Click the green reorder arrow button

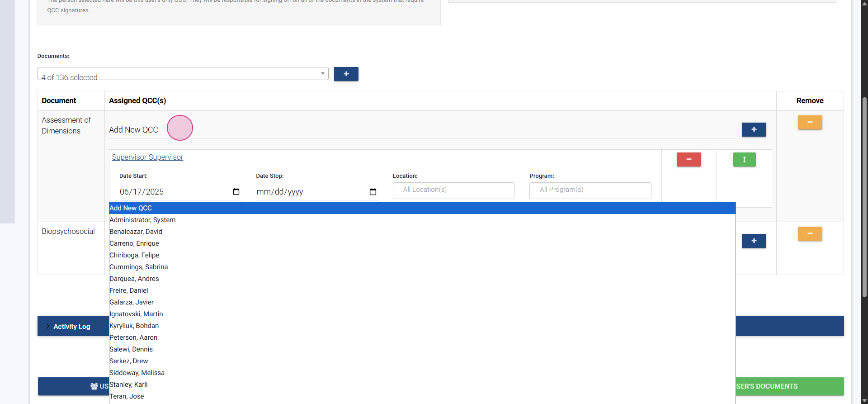[x=744, y=159]
